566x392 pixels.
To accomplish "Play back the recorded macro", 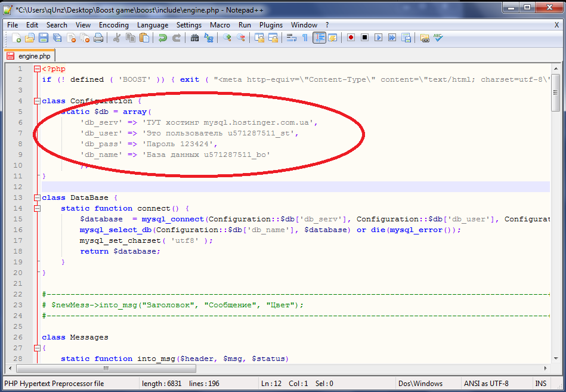I will click(378, 38).
